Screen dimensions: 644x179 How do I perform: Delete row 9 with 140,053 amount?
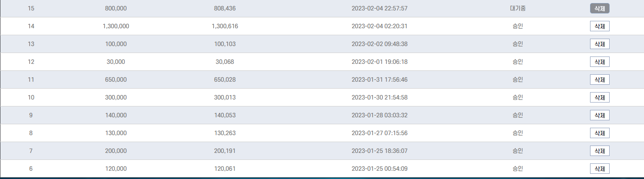click(600, 115)
